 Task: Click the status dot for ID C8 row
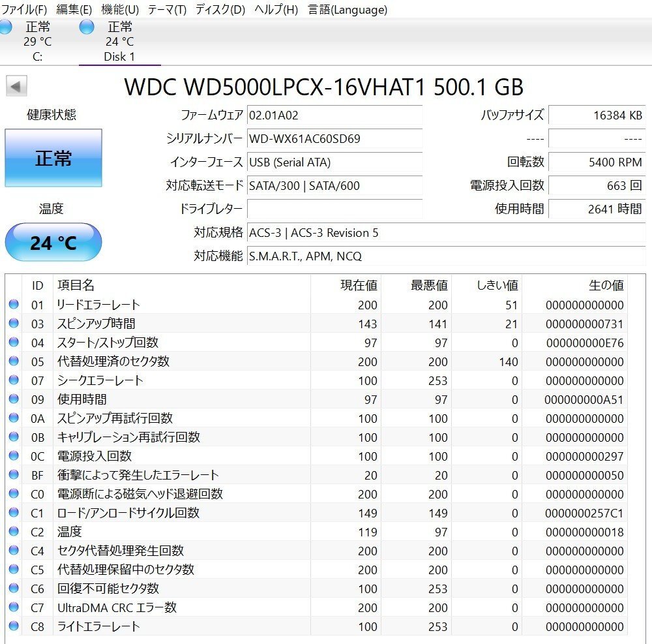click(x=14, y=626)
